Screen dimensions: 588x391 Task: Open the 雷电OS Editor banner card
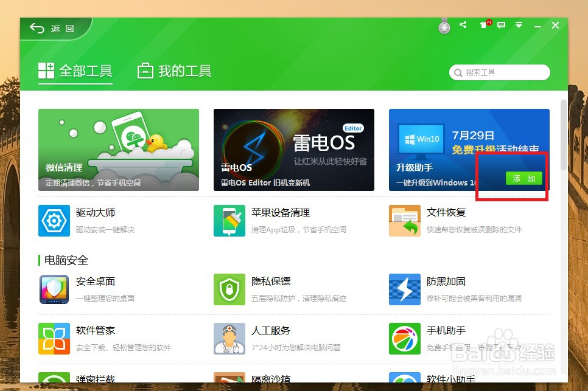294,150
